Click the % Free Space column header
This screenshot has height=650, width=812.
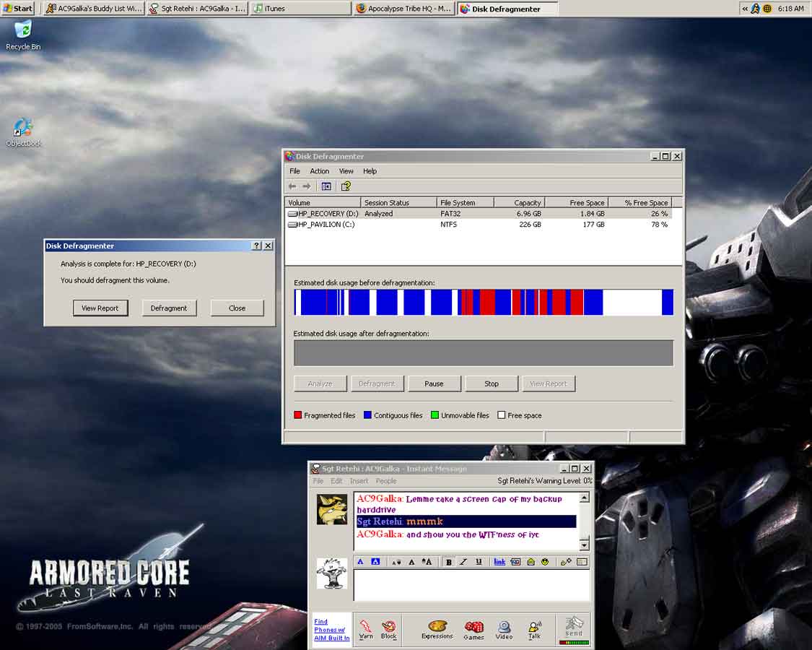tap(640, 203)
